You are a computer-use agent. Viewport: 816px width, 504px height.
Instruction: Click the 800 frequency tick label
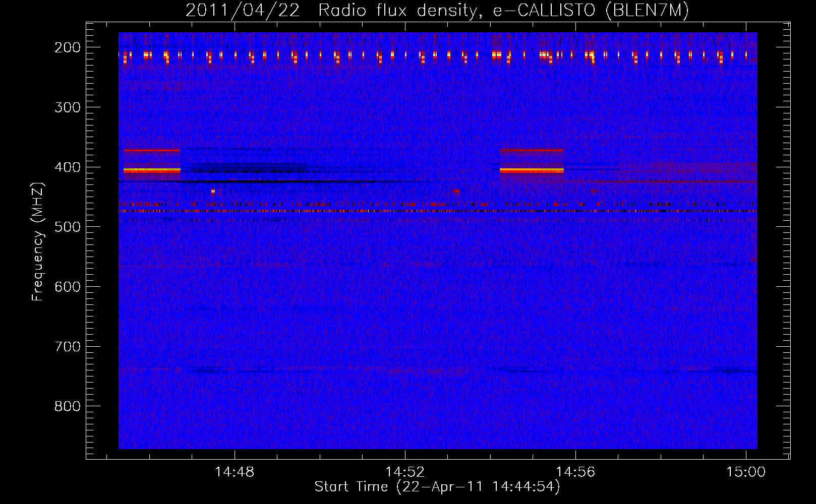[68, 406]
